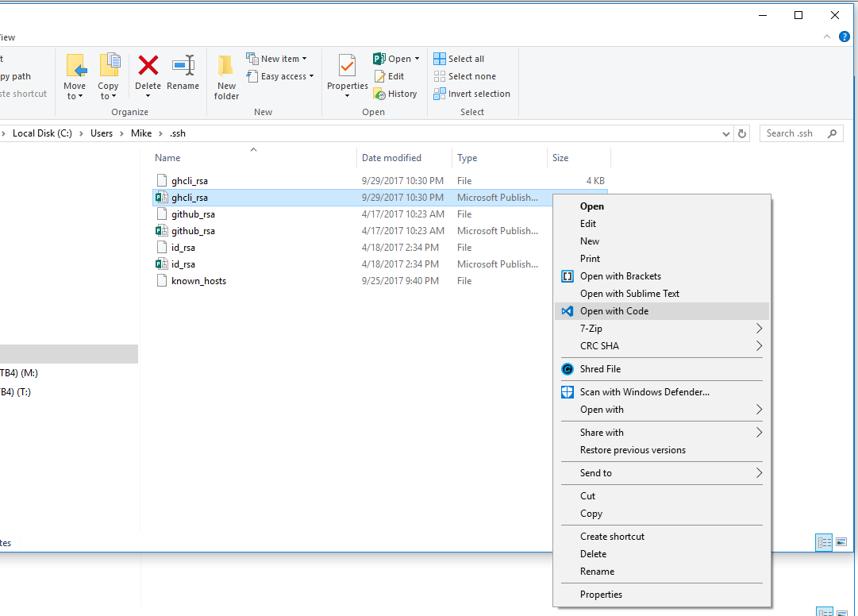This screenshot has height=616, width=858.
Task: Switch to Details view icon
Action: pyautogui.click(x=824, y=542)
